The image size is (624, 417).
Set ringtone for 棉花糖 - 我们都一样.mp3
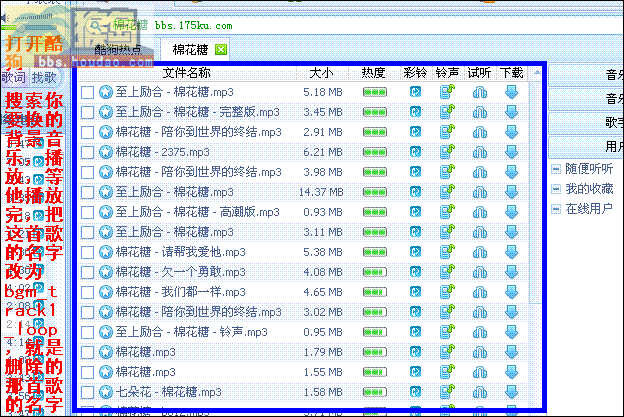point(447,292)
